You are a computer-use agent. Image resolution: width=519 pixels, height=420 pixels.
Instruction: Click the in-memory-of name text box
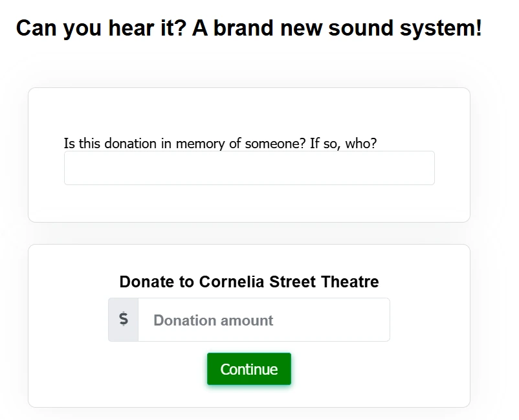(x=249, y=168)
